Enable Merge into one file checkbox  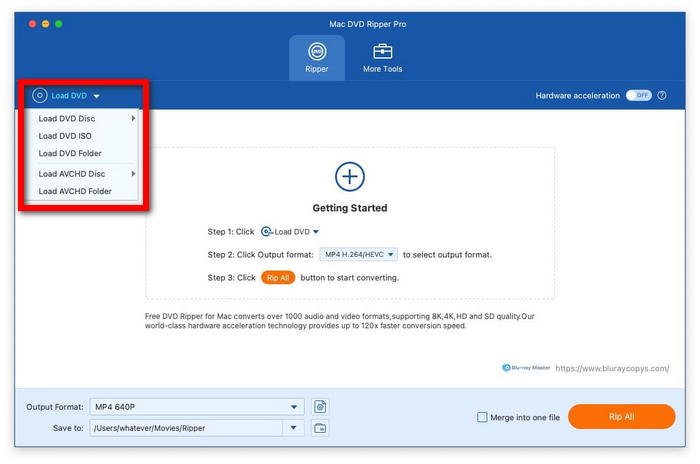coord(482,417)
